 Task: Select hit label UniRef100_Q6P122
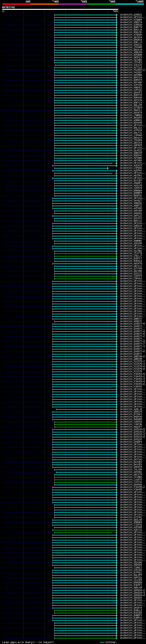(131, 216)
